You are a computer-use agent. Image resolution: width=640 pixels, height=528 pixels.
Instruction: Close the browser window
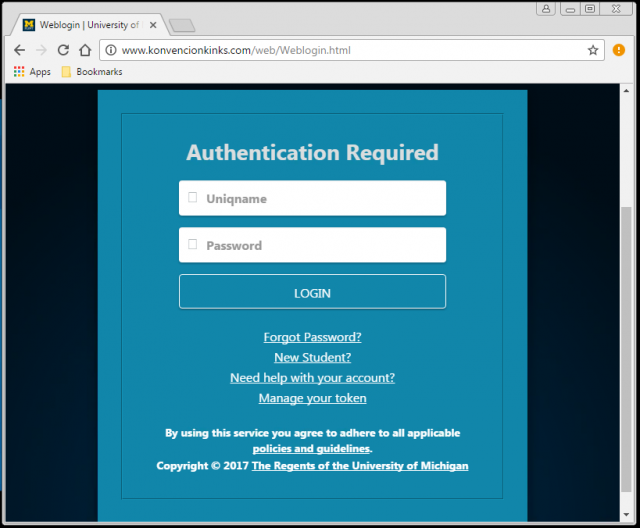[x=616, y=9]
